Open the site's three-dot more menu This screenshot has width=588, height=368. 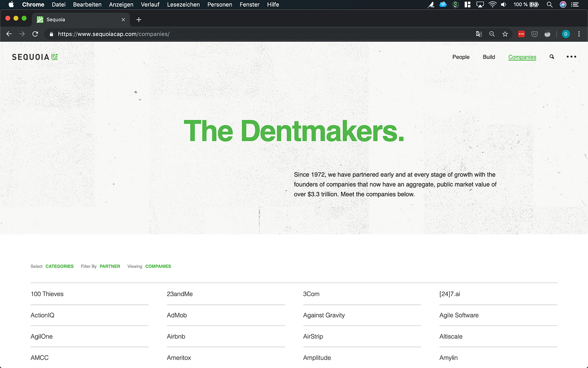[x=571, y=57]
